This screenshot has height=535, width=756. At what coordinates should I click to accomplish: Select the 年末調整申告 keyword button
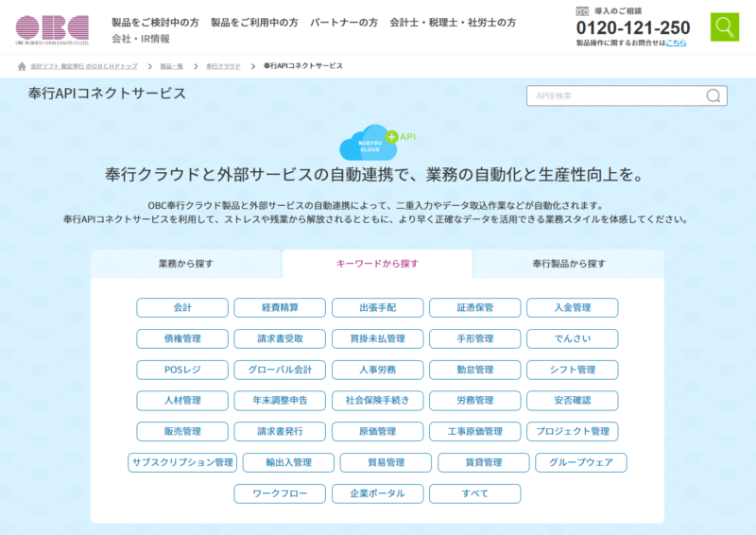coord(280,401)
